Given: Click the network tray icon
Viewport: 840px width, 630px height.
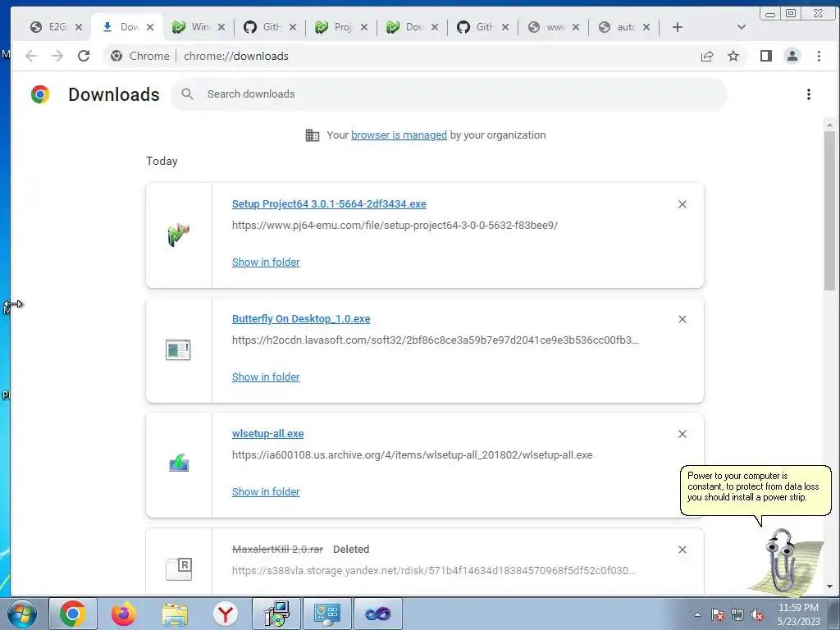Looking at the screenshot, I should (737, 614).
